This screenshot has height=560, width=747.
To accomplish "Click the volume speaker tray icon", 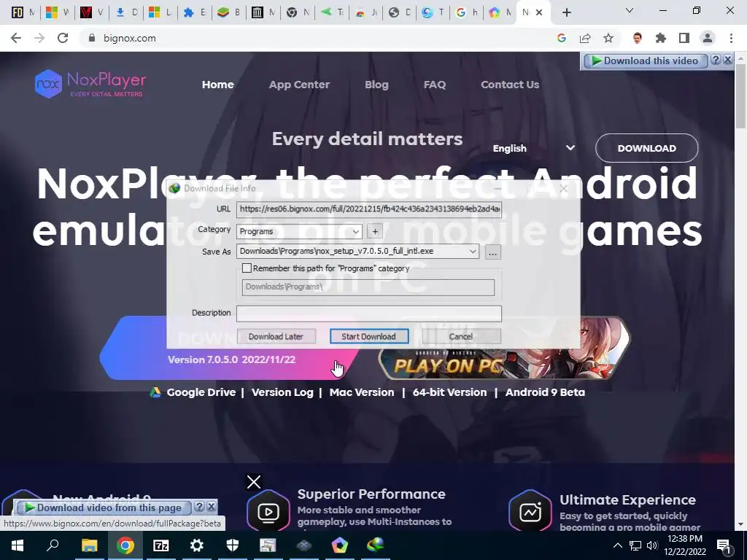I will pyautogui.click(x=652, y=545).
